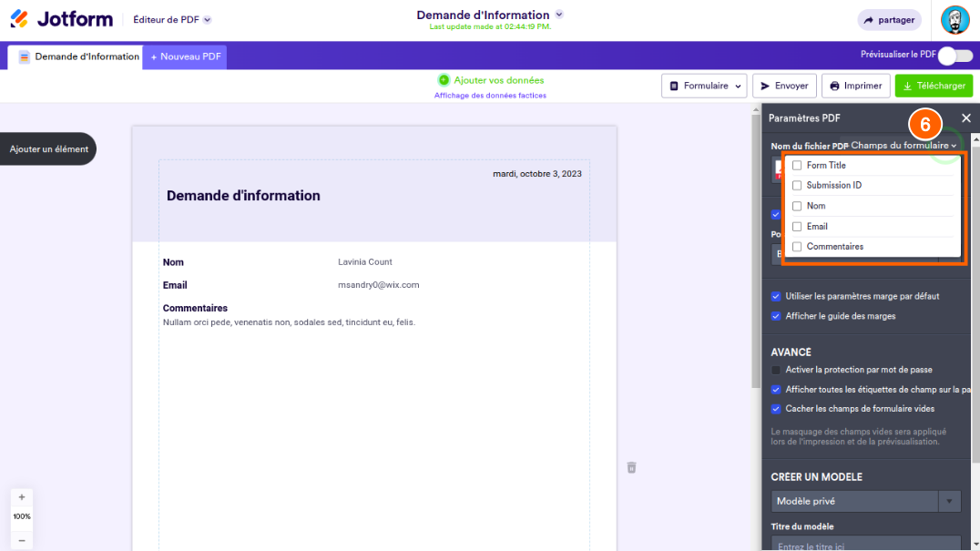980x551 pixels.
Task: Click Ajouter vos données link
Action: coord(499,80)
